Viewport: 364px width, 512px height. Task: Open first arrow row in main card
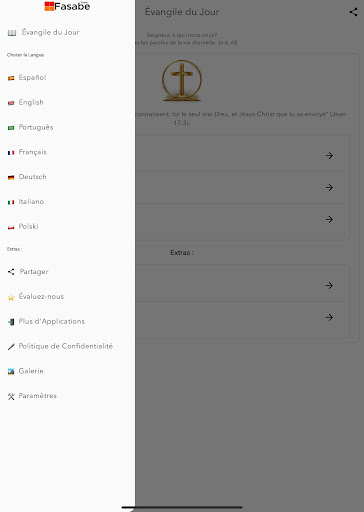[x=240, y=156]
